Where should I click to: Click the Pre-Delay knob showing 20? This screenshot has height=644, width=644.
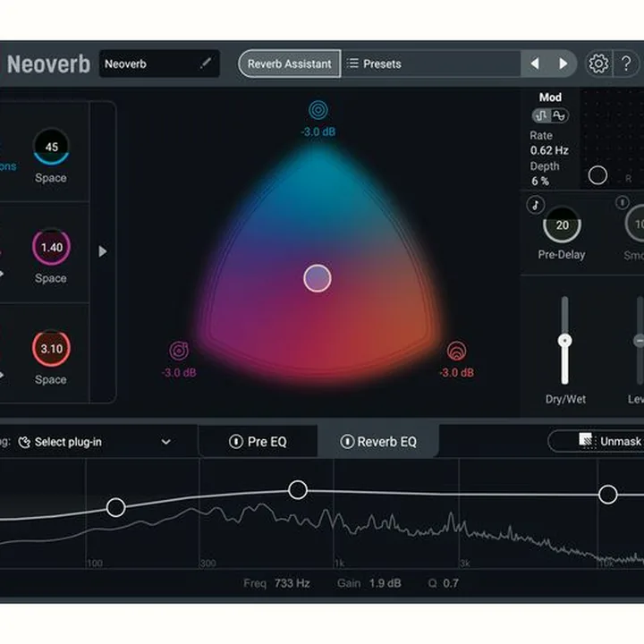[x=563, y=225]
